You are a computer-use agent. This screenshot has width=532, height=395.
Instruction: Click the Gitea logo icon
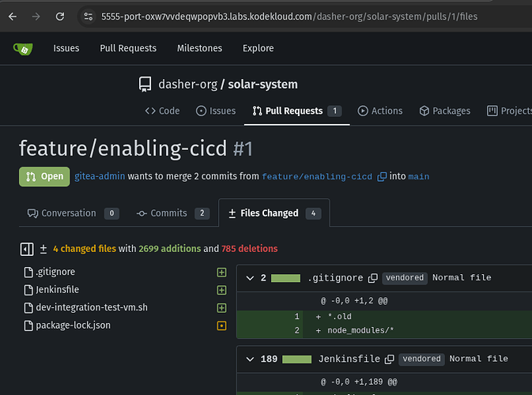(22, 49)
